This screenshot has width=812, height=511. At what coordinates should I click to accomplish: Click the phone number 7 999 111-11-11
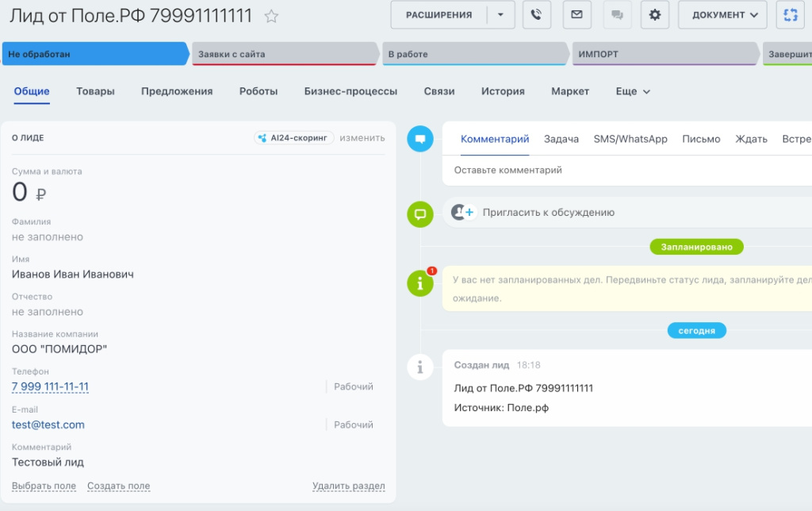click(x=50, y=386)
